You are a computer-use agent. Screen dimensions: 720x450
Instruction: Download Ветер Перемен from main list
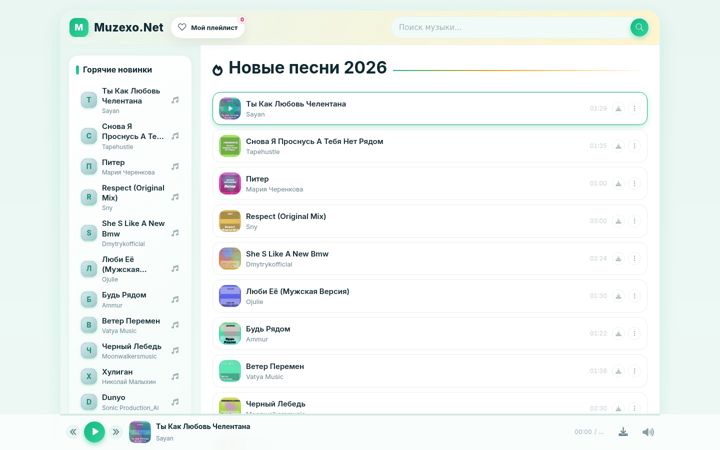pos(619,371)
